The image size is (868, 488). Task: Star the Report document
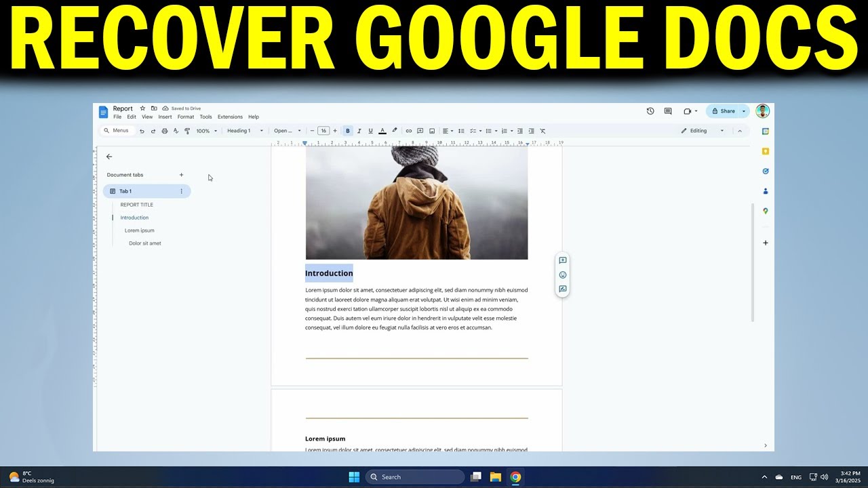[x=142, y=108]
